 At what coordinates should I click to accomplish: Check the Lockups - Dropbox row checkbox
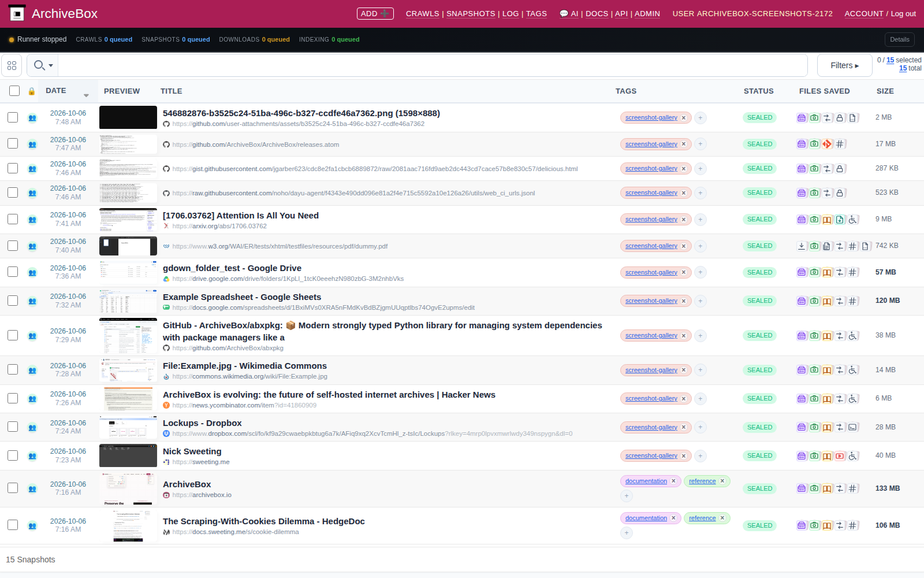(13, 427)
